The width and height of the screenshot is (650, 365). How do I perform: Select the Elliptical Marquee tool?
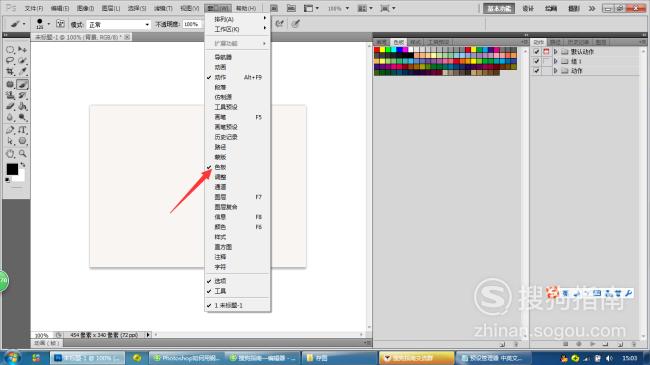click(x=10, y=50)
